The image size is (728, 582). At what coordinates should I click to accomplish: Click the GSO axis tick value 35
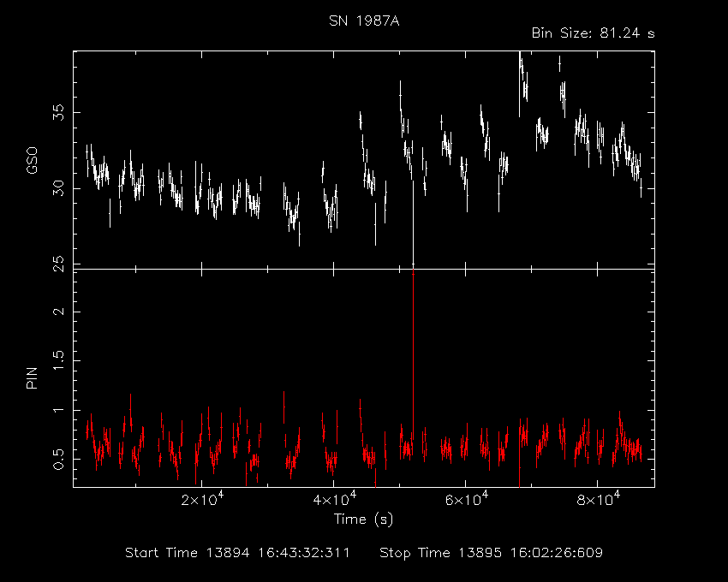[58, 113]
